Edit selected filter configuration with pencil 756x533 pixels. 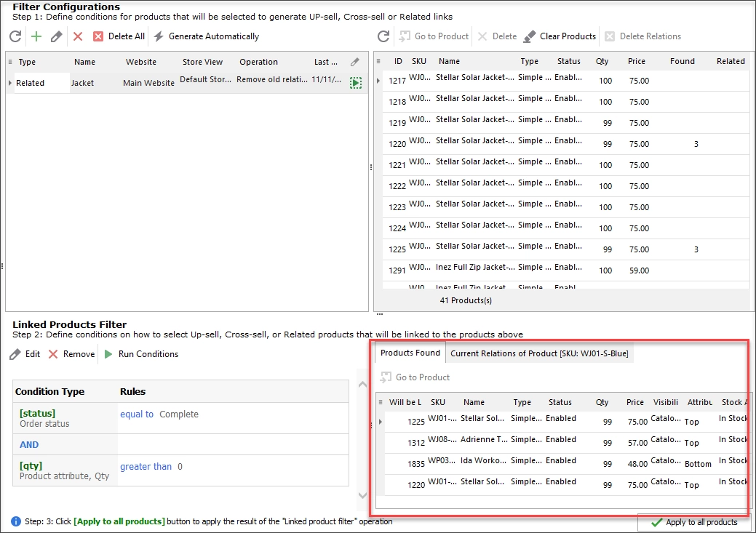57,36
